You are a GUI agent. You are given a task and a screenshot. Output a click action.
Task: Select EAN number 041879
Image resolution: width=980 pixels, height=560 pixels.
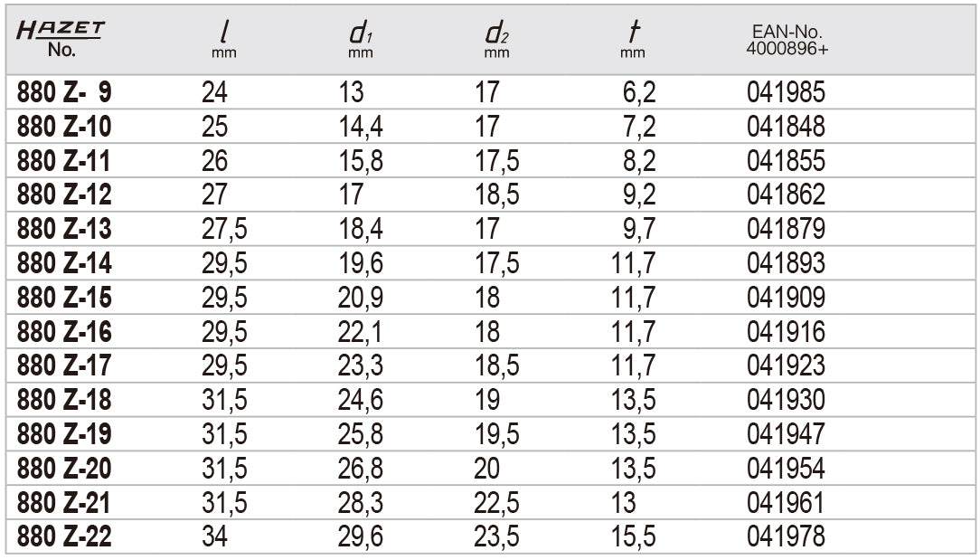(786, 229)
